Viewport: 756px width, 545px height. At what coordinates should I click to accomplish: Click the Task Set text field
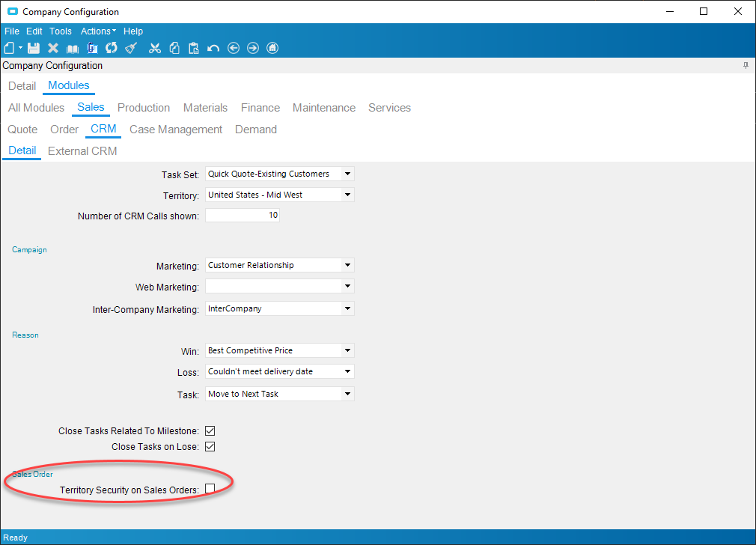(x=273, y=174)
